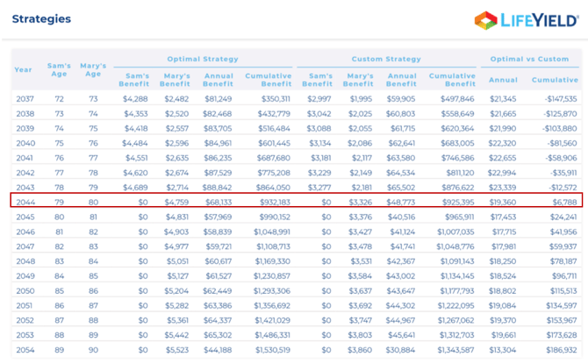Click the $3,326 custom Mary's Benefit
The width and height of the screenshot is (588, 364).
361,203
